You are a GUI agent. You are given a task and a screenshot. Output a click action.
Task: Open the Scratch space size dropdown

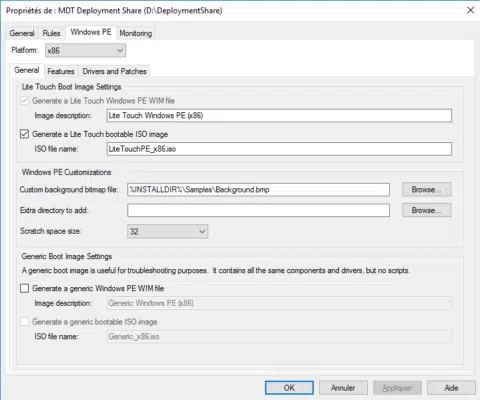tap(168, 231)
